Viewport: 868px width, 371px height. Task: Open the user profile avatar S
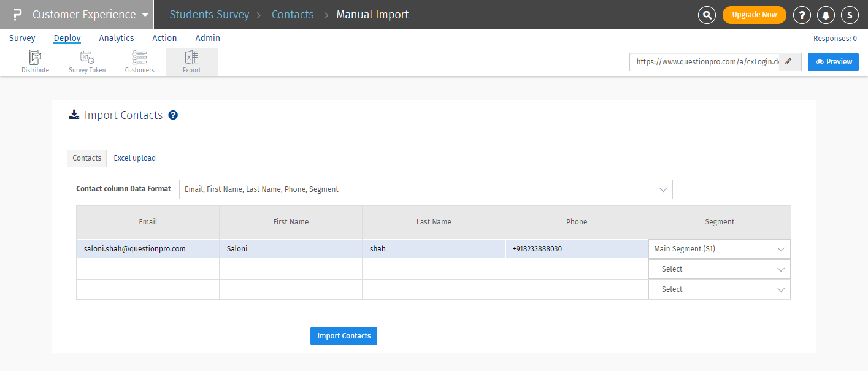point(850,15)
